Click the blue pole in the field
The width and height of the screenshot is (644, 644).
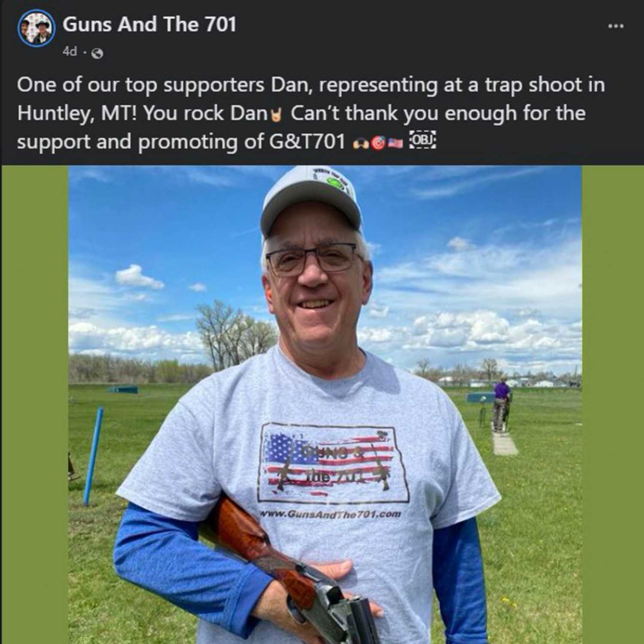[93, 456]
